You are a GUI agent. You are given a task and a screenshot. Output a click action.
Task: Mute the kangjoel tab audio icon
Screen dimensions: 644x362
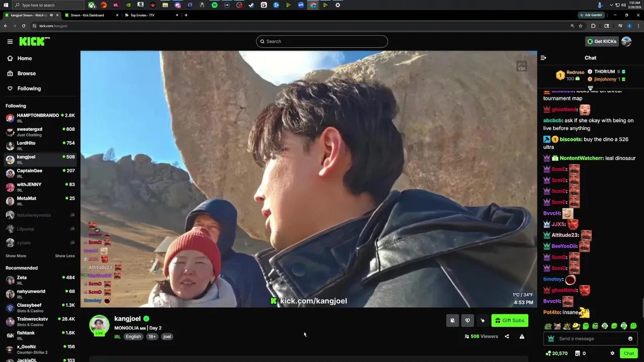point(51,15)
